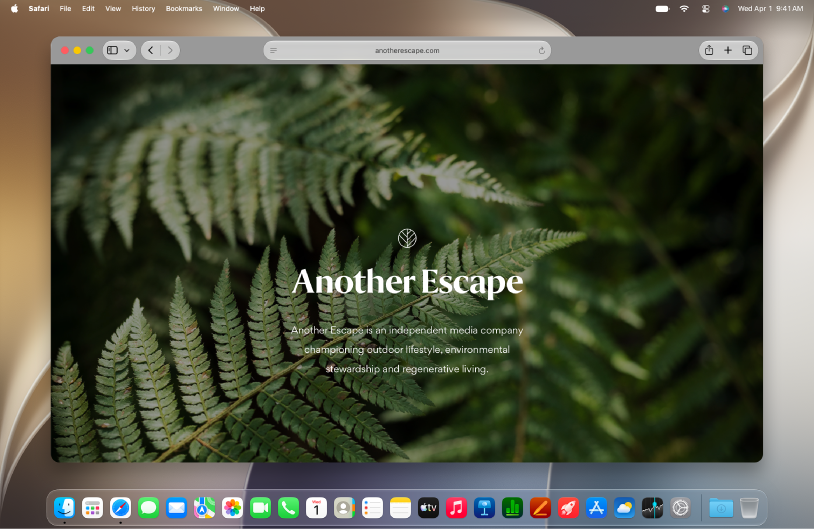Open the Bookmarks menu

coord(184,8)
